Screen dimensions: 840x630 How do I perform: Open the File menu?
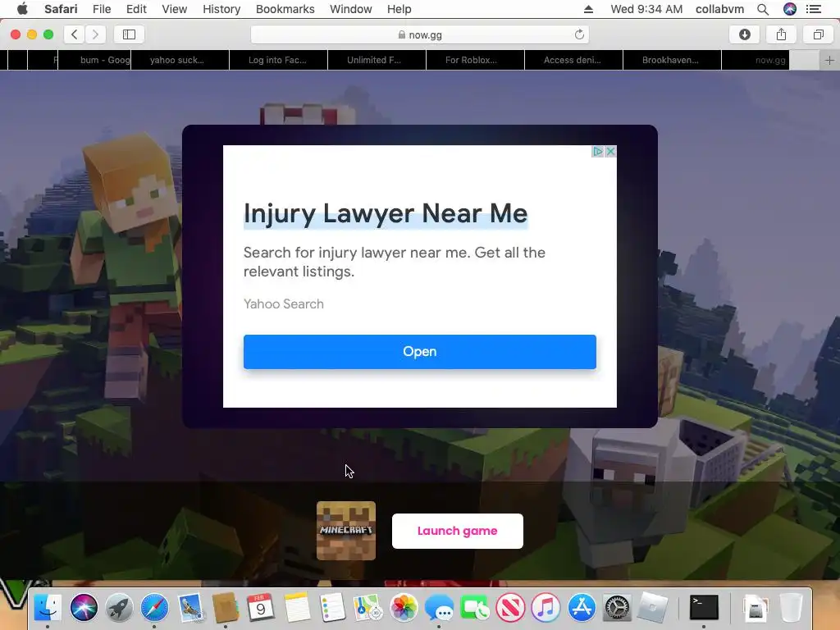(101, 9)
